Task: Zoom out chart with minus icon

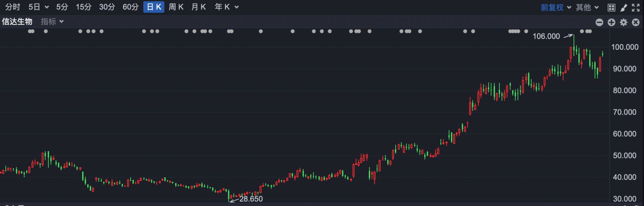Action: click(x=599, y=22)
